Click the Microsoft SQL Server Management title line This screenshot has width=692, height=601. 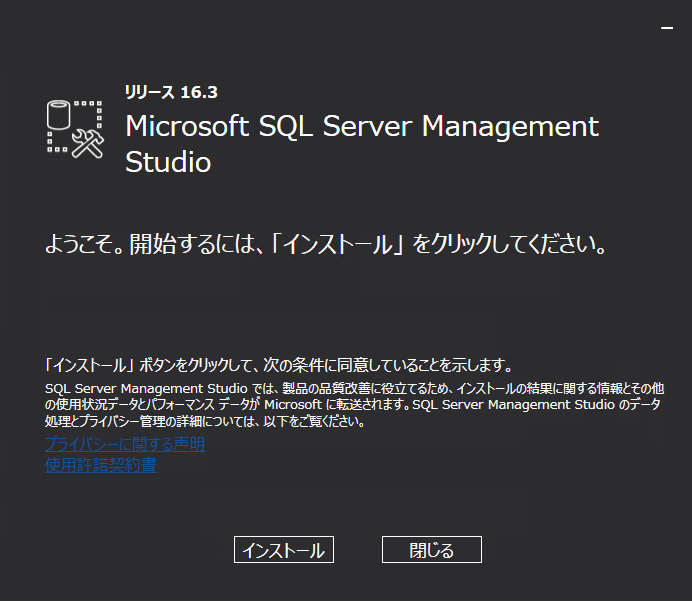coord(362,127)
